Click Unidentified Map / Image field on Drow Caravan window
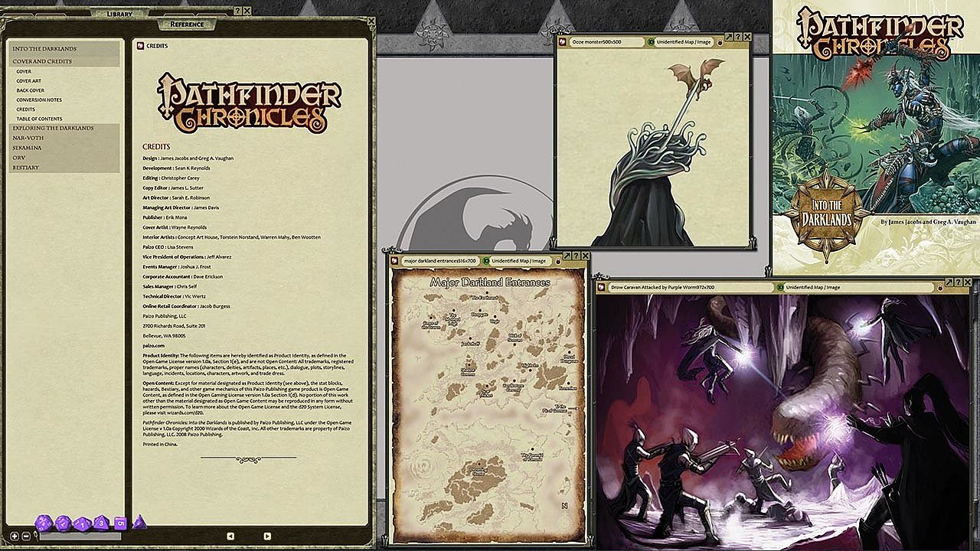The image size is (980, 551). pos(860,287)
